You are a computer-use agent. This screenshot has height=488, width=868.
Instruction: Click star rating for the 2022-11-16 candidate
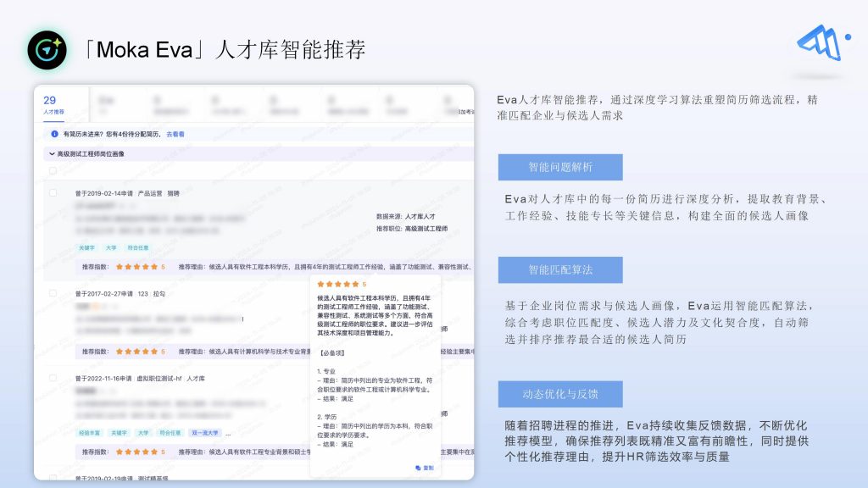(136, 451)
